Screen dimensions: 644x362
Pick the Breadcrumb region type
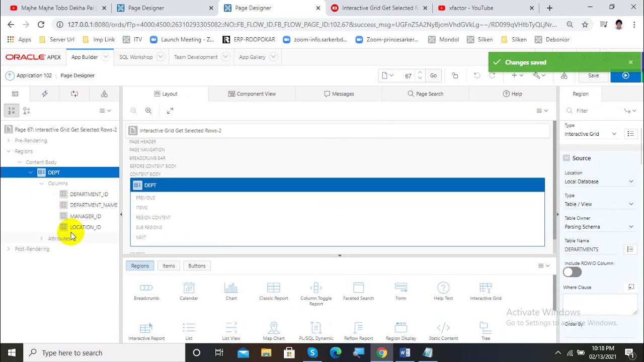(146, 291)
